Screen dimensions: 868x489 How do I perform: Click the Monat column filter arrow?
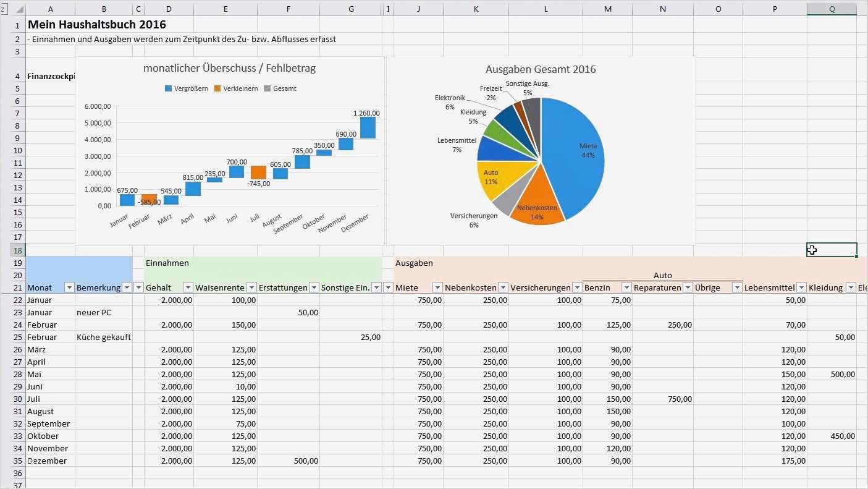[x=69, y=287]
